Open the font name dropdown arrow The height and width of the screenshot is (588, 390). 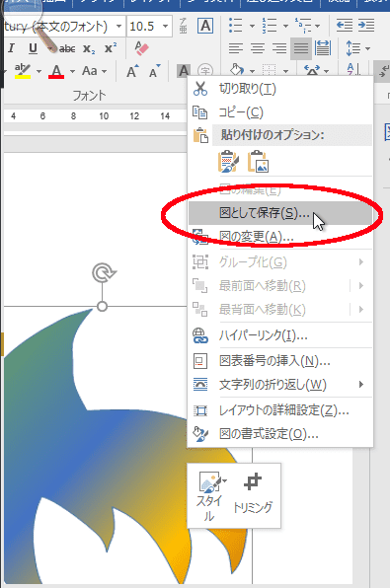(119, 27)
